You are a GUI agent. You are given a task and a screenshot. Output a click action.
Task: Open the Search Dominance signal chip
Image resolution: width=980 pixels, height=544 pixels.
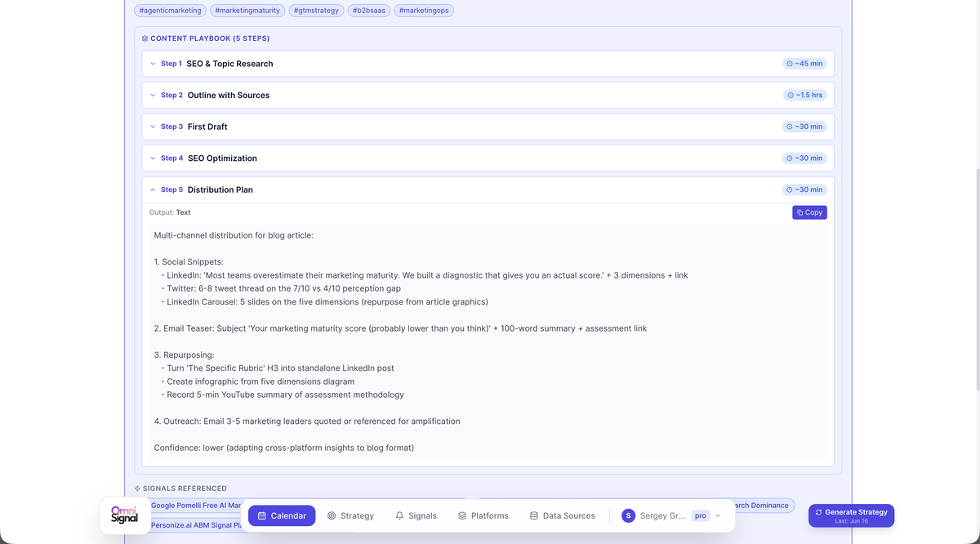(760, 506)
